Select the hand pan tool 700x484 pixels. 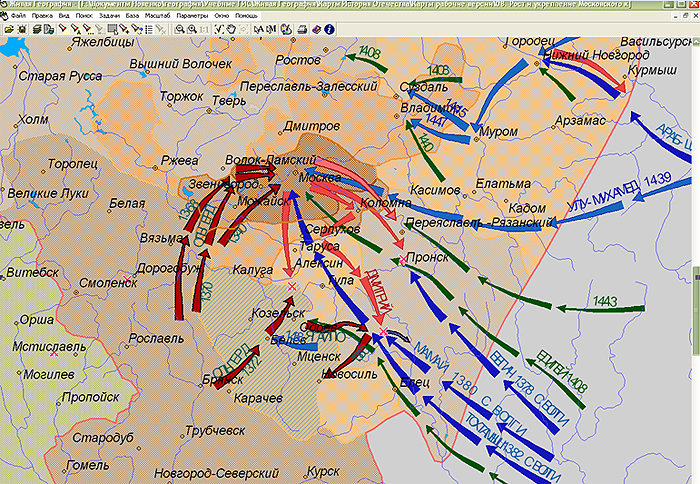[x=231, y=30]
